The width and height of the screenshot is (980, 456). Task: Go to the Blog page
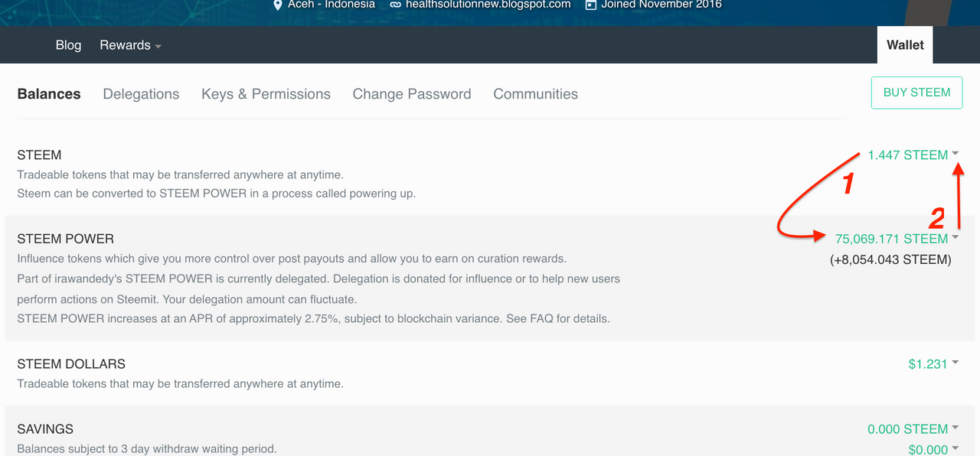[x=68, y=45]
